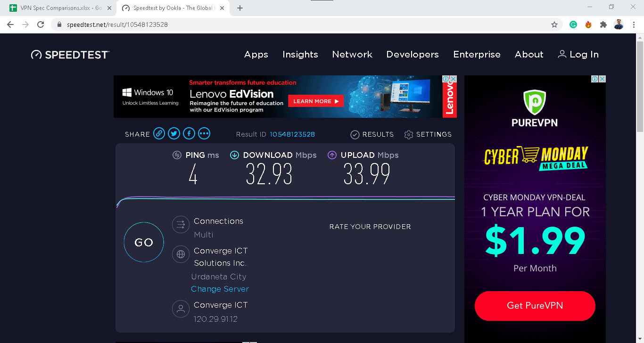Open the Developers menu item

pyautogui.click(x=413, y=55)
